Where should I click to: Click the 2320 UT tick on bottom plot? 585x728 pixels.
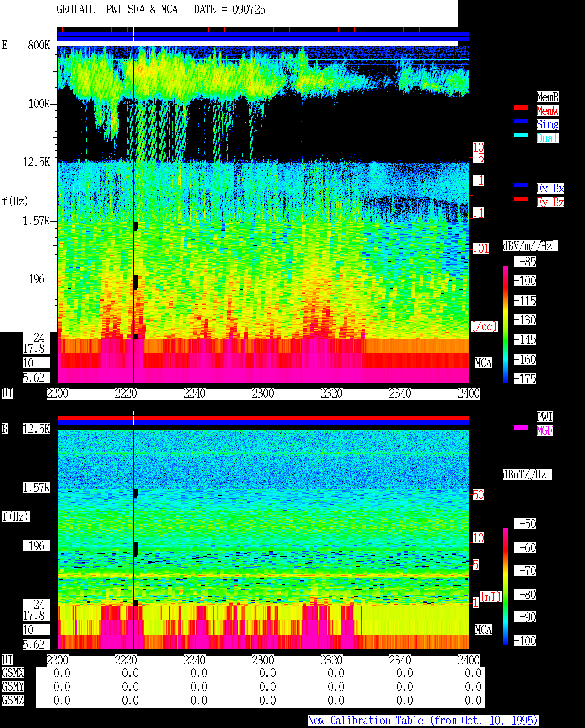331,660
